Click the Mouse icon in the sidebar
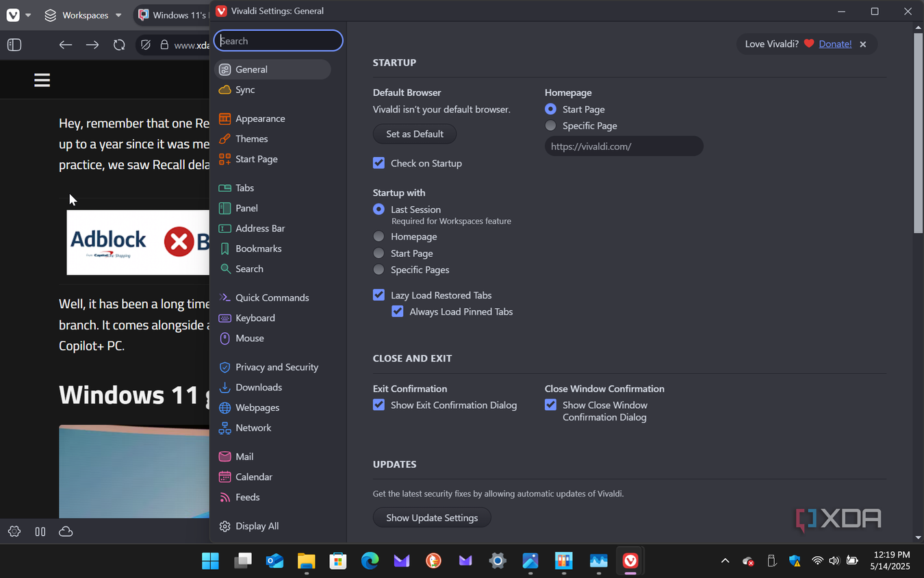The image size is (924, 578). coord(224,338)
